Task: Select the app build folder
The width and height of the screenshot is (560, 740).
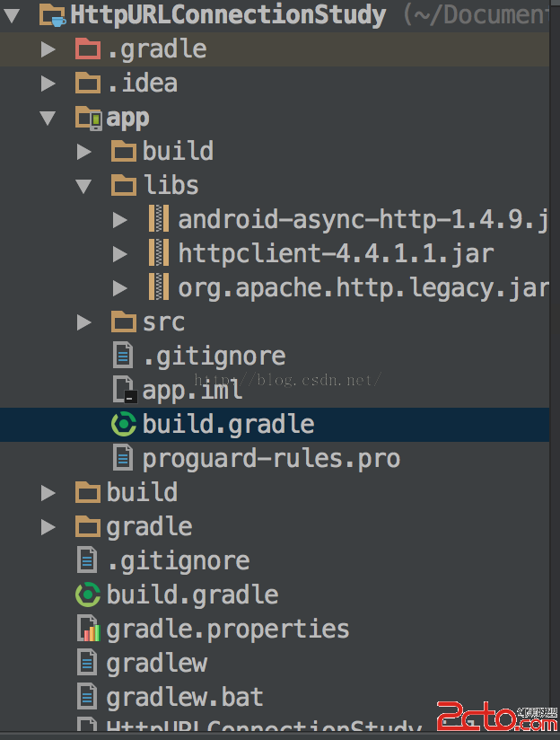Action: click(177, 151)
